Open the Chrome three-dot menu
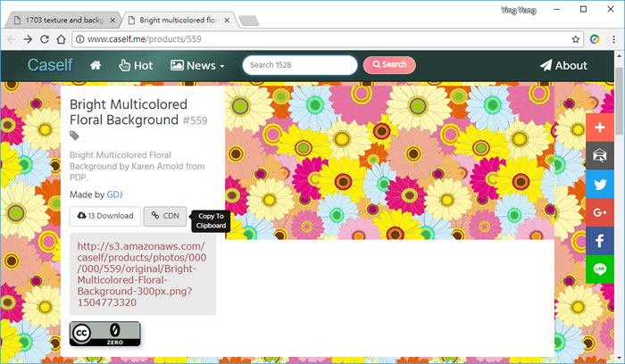Screen dimensions: 625x364 pos(614,39)
